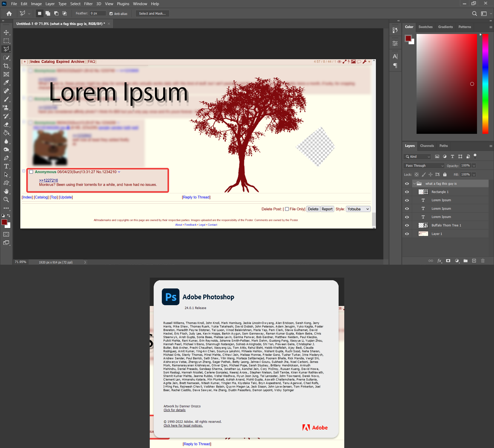
Task: Select the Crop tool
Action: [6, 66]
